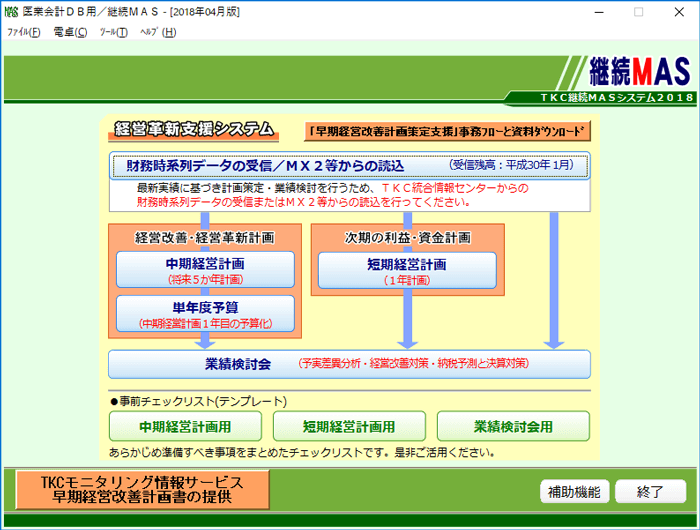Open 単年度予算 budget button

point(205,313)
